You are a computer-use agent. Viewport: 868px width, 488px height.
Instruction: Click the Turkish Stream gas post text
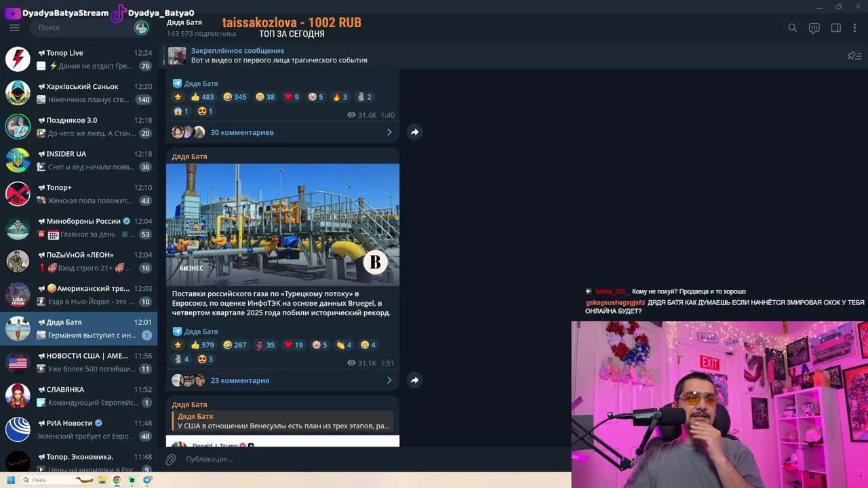click(281, 303)
